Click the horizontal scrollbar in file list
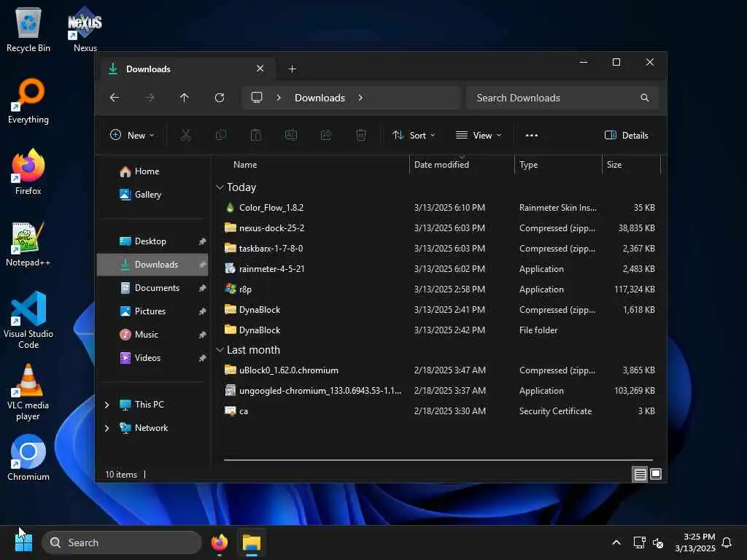747x560 pixels. (x=438, y=461)
